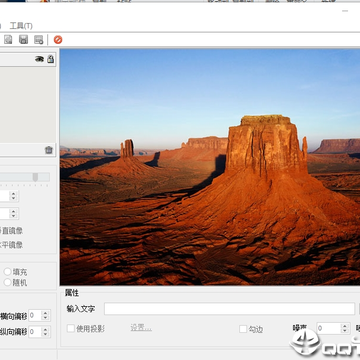Click the 横向偏移 value field
This screenshot has width=360, height=360.
click(x=35, y=315)
